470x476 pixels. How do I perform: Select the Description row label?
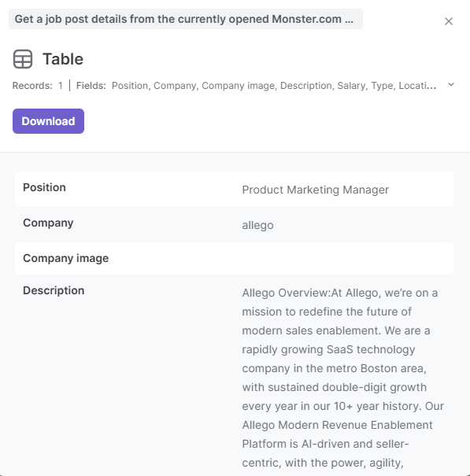coord(54,290)
